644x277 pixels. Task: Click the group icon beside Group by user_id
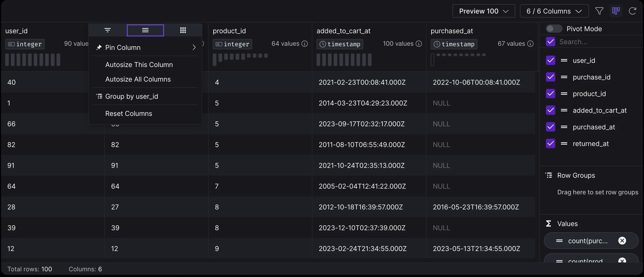99,96
